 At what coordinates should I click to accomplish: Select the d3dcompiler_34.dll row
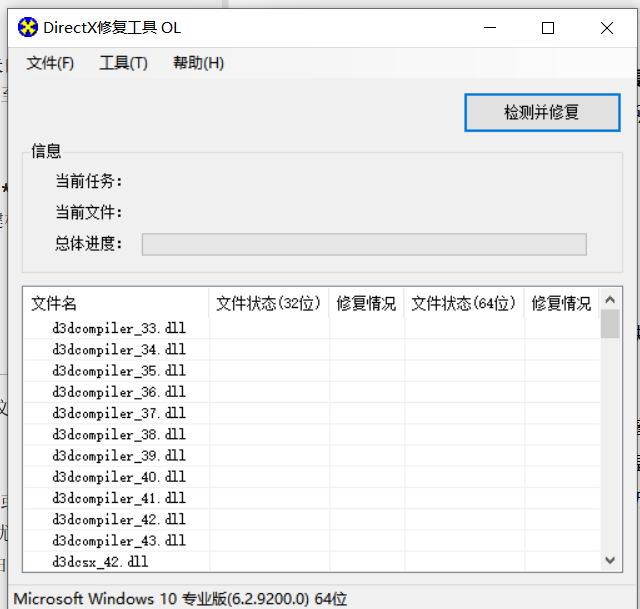point(311,349)
